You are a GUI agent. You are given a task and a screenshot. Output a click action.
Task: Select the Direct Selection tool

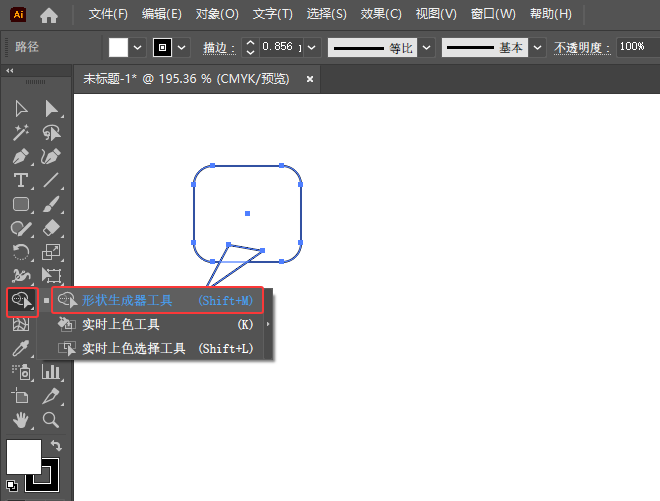tap(51, 109)
